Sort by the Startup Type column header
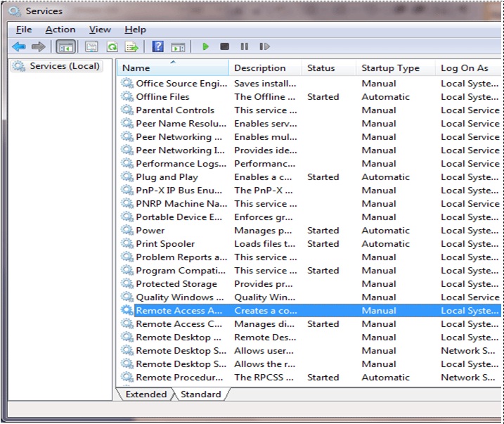 (396, 68)
